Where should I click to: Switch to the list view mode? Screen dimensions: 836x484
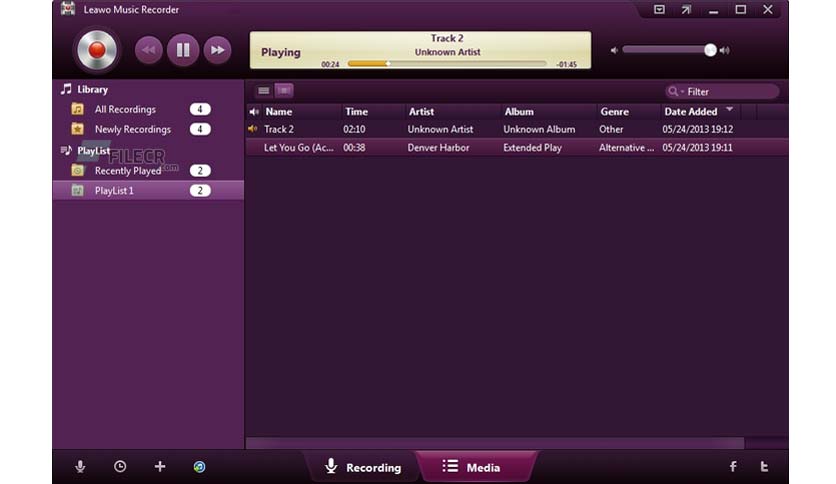pyautogui.click(x=263, y=91)
